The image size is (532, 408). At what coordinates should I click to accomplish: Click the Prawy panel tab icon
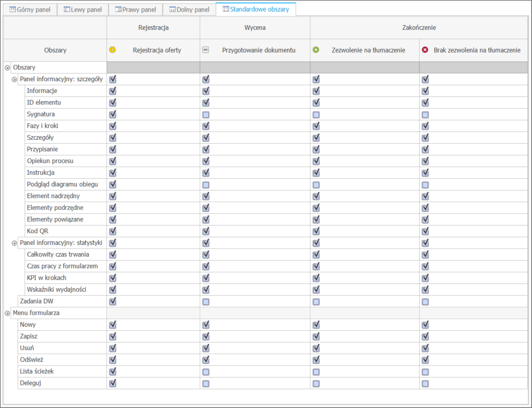pyautogui.click(x=119, y=9)
